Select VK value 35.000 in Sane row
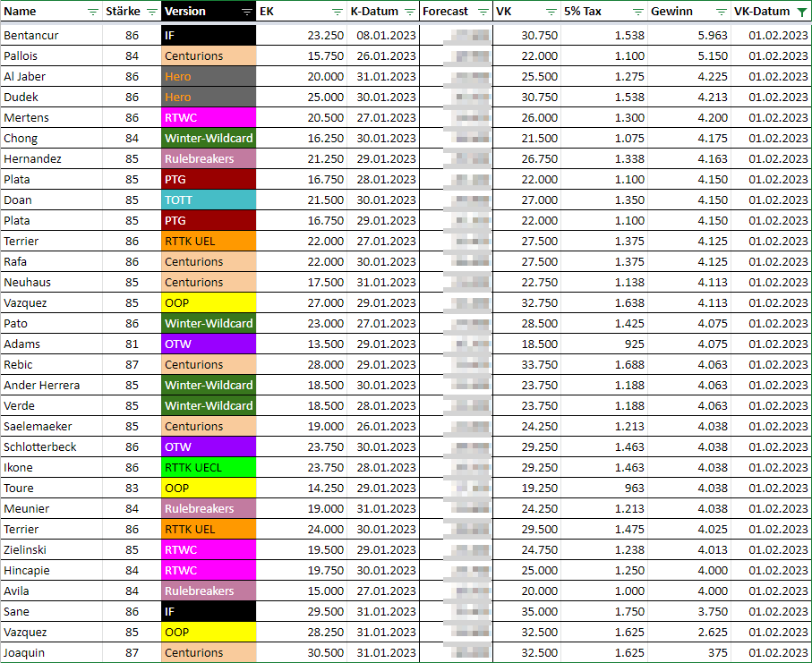 tap(526, 612)
